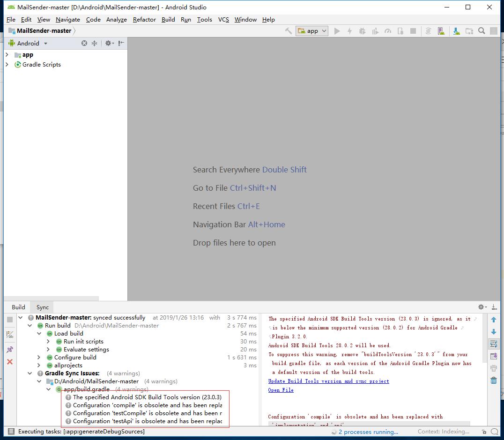Expand the app module node

point(7,55)
